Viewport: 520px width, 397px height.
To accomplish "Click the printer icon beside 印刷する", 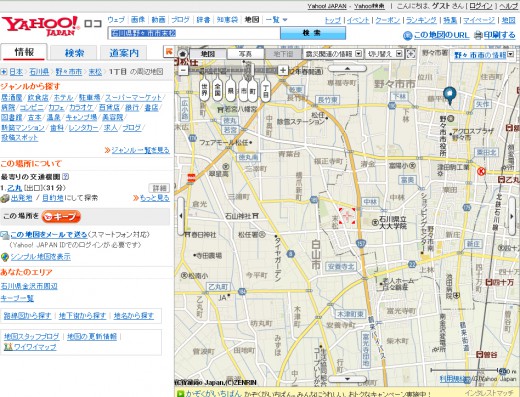I will pos(479,35).
